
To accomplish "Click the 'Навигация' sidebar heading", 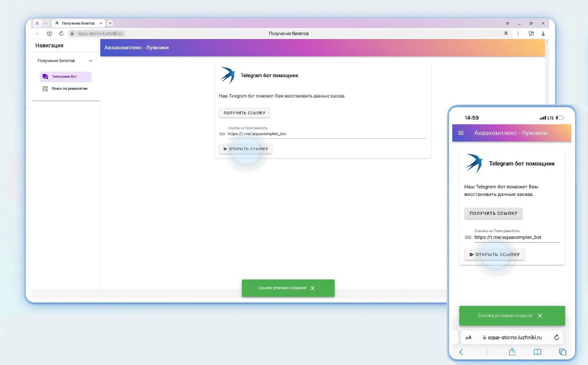I will (x=49, y=46).
